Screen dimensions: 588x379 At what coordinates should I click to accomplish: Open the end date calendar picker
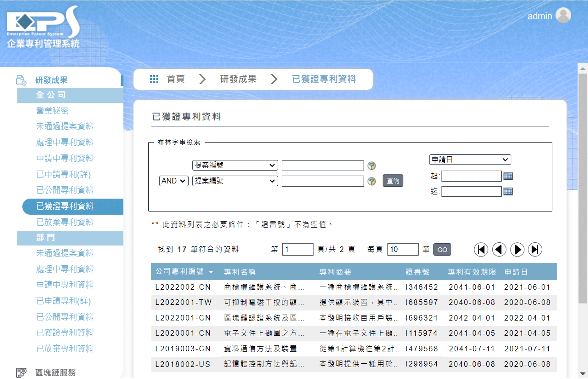[508, 191]
